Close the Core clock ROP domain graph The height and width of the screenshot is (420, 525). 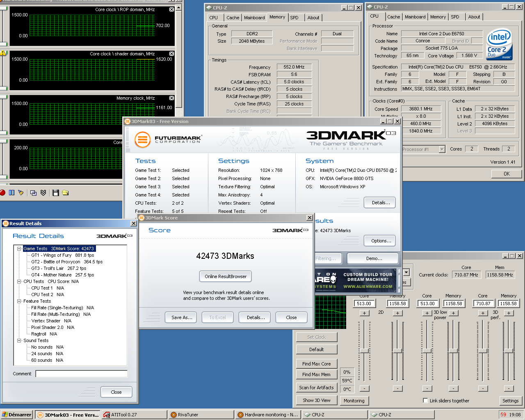(x=171, y=9)
